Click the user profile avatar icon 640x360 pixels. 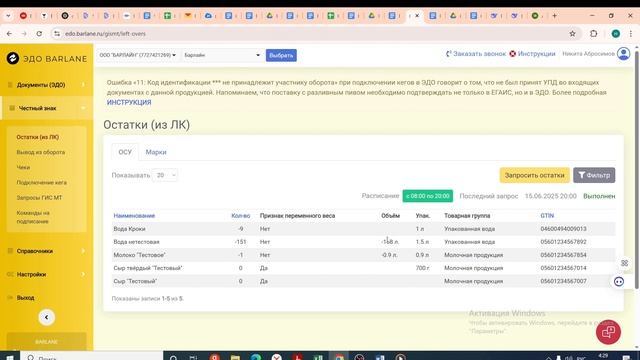(623, 54)
